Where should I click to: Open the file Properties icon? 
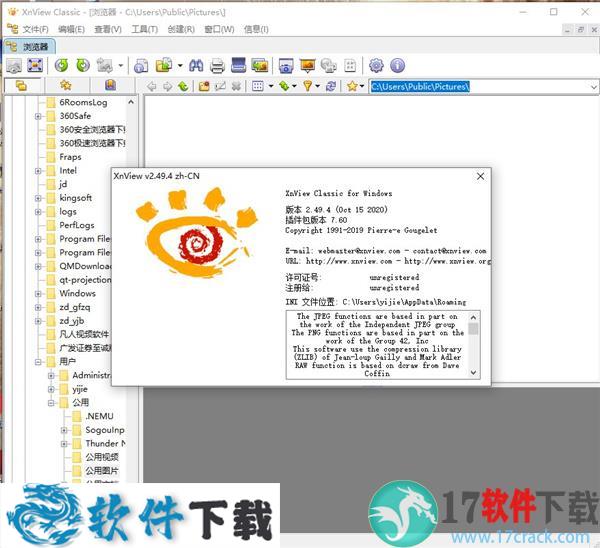pos(141,65)
